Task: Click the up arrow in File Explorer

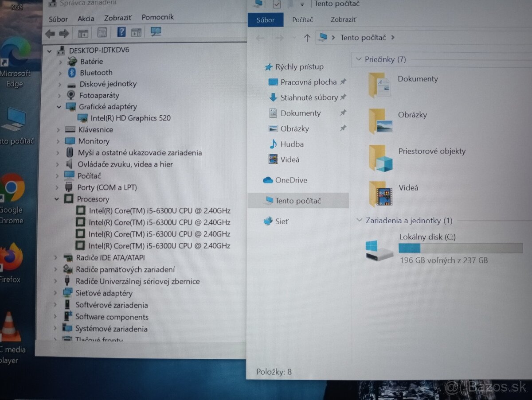Action: pos(307,38)
